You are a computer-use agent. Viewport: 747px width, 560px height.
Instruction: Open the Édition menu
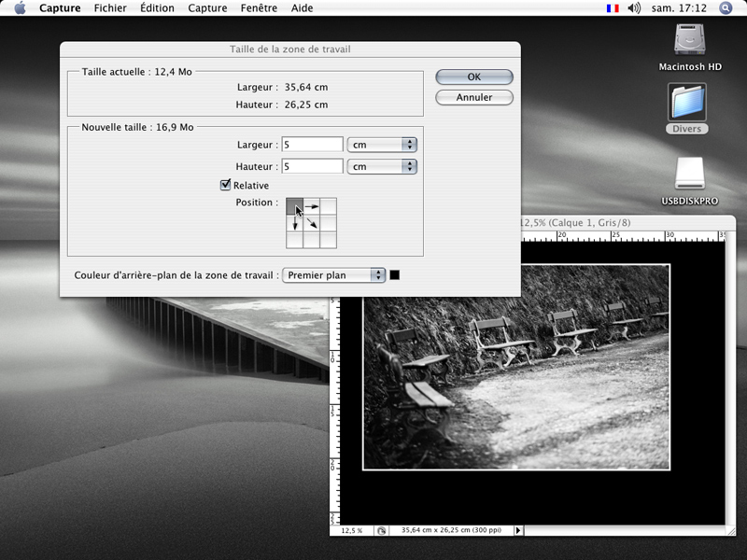point(157,8)
